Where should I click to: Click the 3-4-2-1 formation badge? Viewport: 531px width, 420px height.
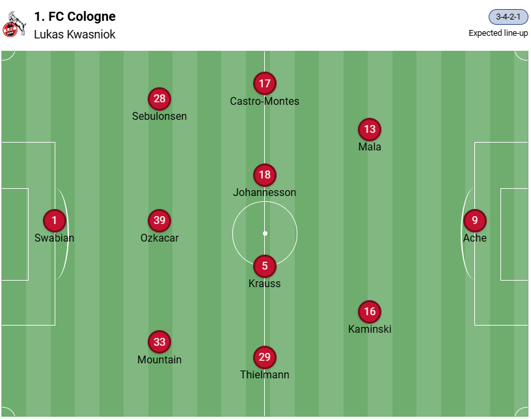click(x=508, y=17)
